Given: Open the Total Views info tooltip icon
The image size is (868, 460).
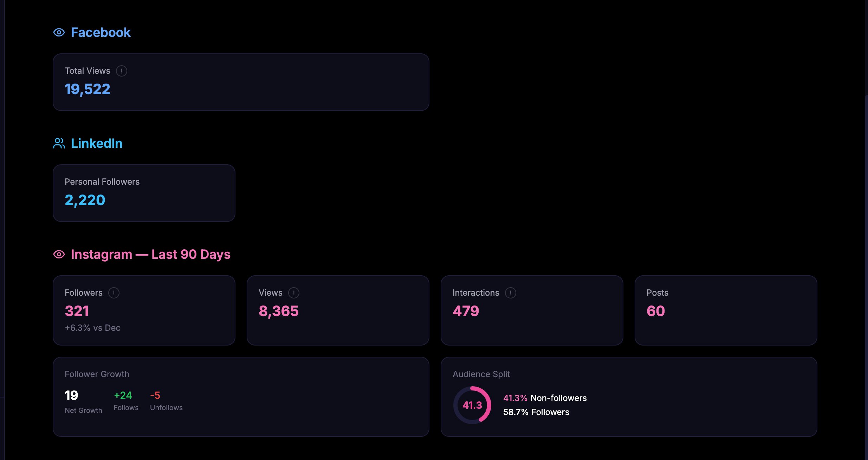Looking at the screenshot, I should tap(122, 71).
